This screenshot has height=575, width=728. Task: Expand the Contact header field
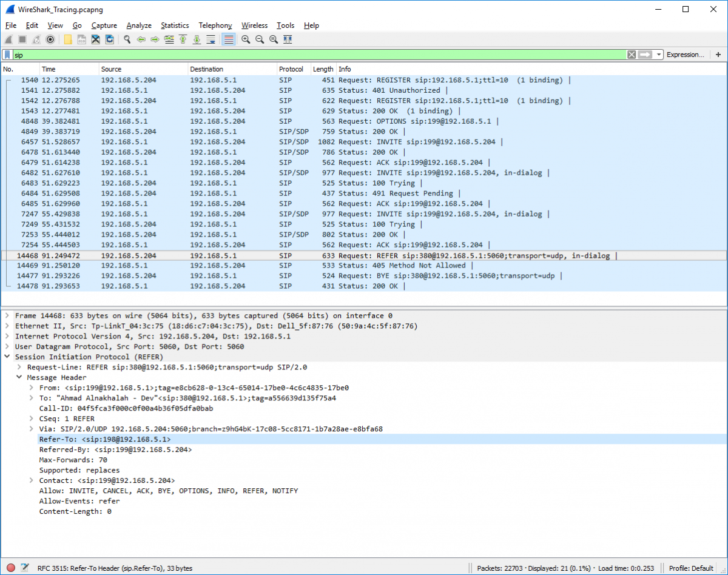pyautogui.click(x=32, y=481)
